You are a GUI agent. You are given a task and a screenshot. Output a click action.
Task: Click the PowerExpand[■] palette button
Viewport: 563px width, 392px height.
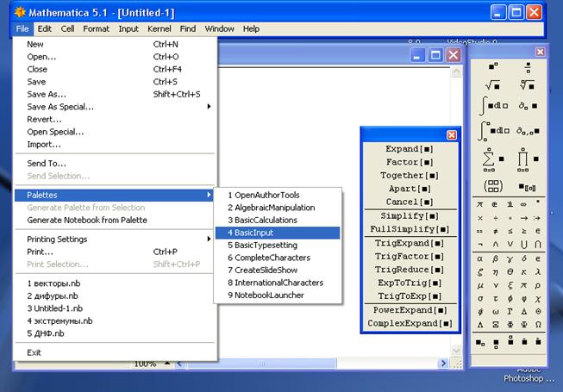[x=410, y=310]
